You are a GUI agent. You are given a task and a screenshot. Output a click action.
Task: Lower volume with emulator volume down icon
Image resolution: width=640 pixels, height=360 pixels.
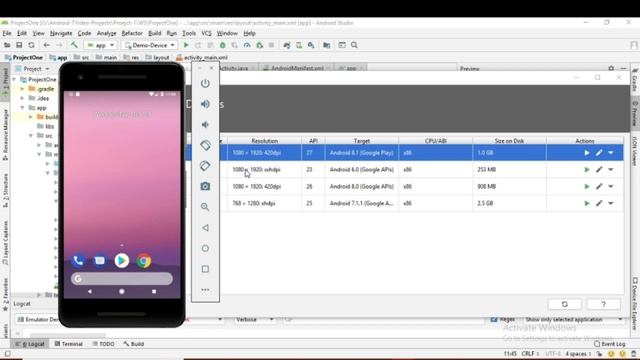[x=205, y=124]
